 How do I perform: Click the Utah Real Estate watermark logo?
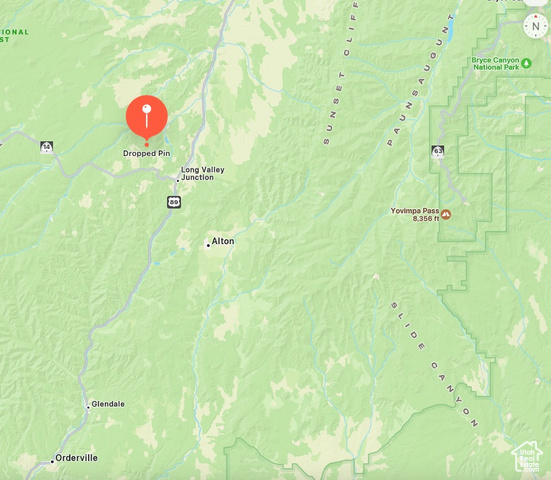point(527,457)
